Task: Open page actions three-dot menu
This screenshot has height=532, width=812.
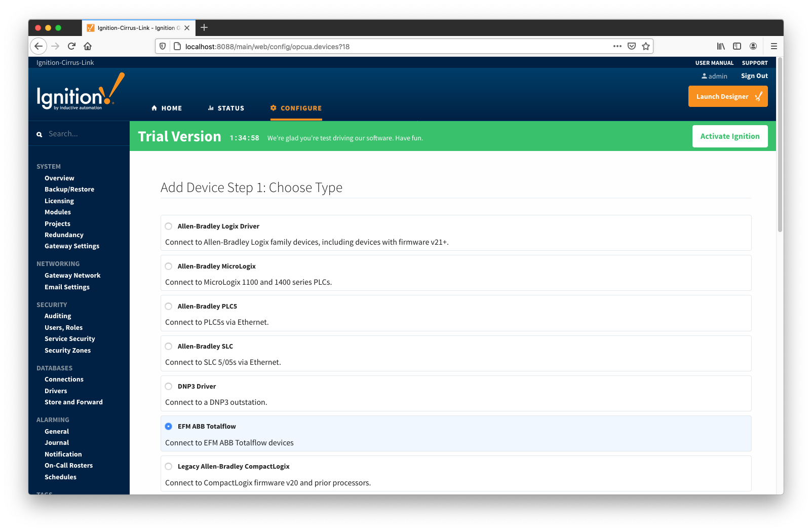Action: (x=617, y=46)
